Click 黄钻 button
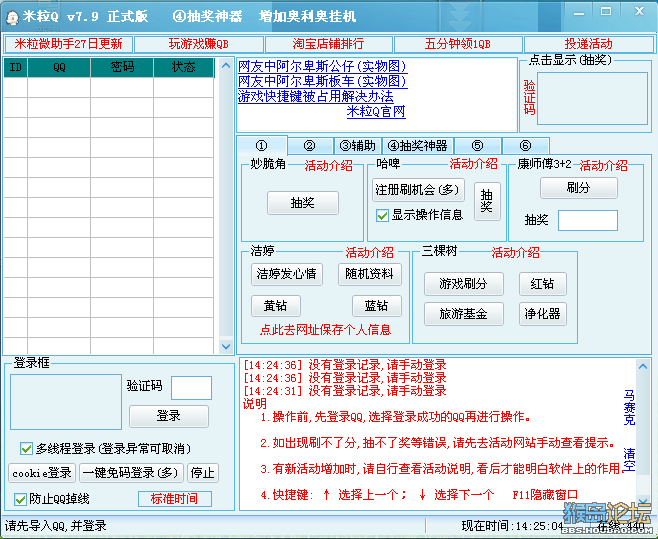 pyautogui.click(x=276, y=306)
